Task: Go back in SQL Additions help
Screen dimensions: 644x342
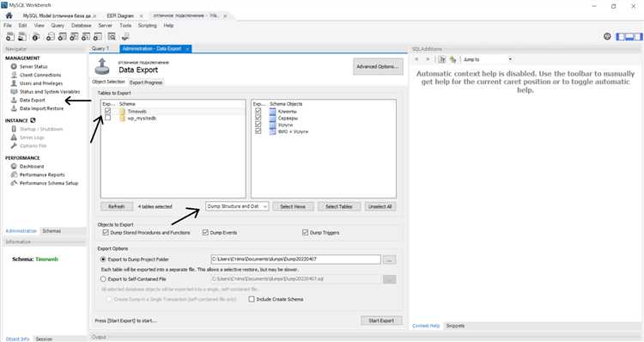Action: [416, 59]
